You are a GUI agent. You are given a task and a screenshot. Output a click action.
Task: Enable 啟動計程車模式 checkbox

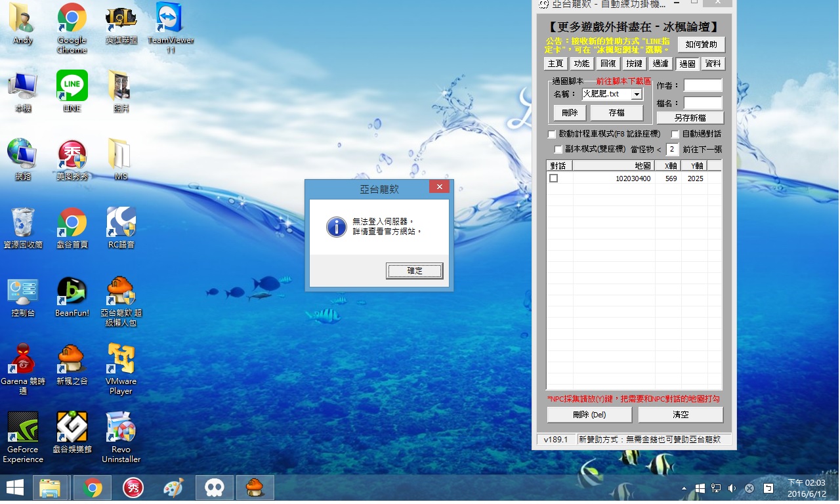pos(551,135)
